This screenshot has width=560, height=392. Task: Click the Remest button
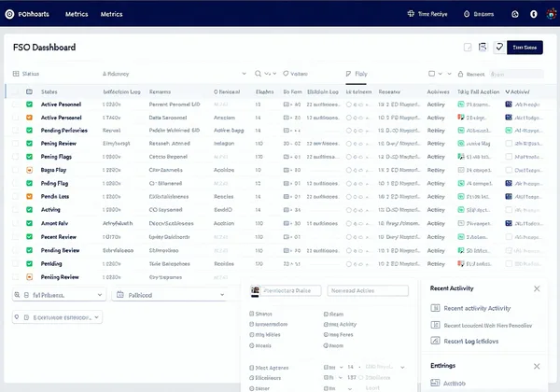click(x=471, y=74)
